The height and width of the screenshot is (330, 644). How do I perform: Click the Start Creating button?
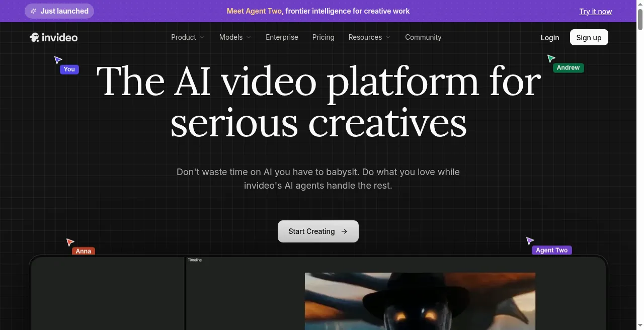point(318,231)
